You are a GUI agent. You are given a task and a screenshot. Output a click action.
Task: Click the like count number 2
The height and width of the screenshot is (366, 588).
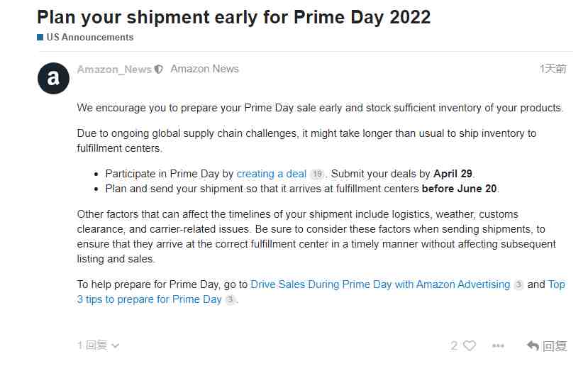(454, 345)
